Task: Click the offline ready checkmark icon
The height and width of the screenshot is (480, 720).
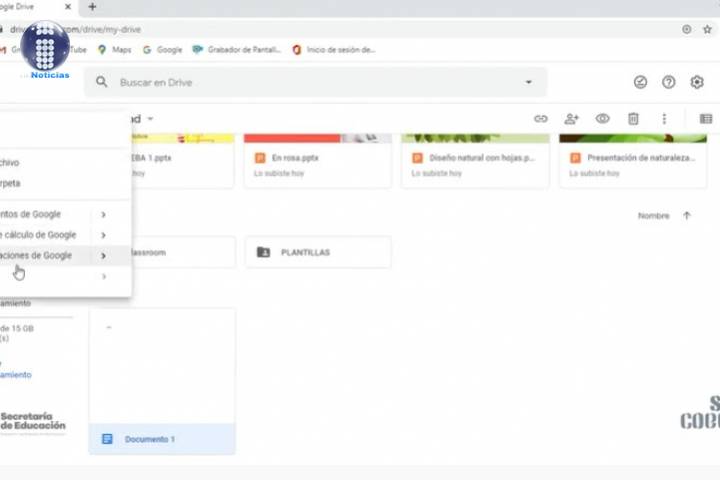Action: coord(641,82)
